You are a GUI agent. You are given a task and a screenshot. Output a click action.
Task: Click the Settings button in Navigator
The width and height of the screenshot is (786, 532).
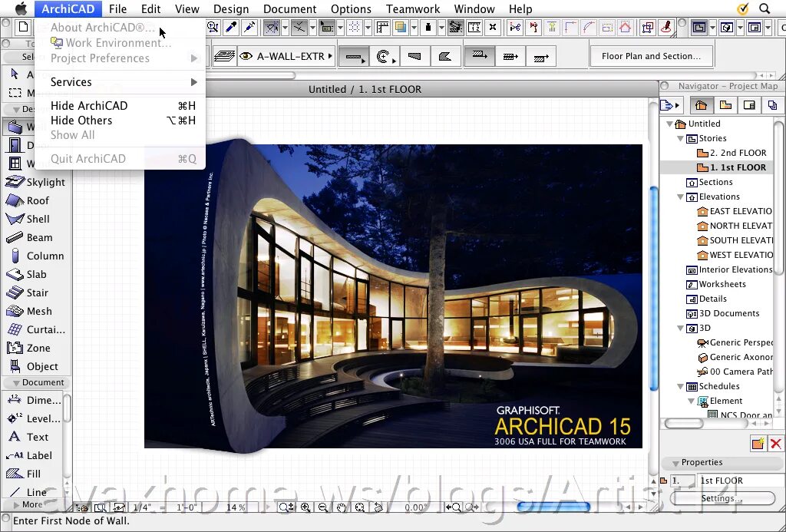722,498
